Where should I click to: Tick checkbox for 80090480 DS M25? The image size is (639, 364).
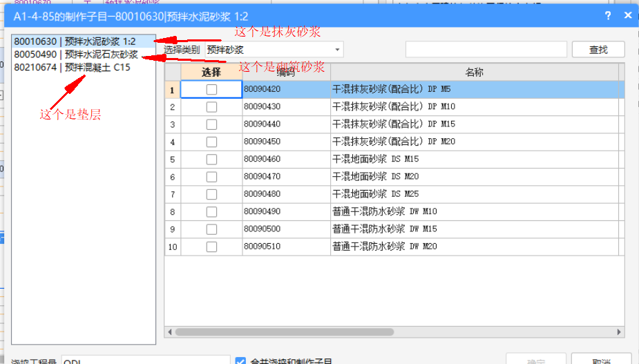point(211,194)
